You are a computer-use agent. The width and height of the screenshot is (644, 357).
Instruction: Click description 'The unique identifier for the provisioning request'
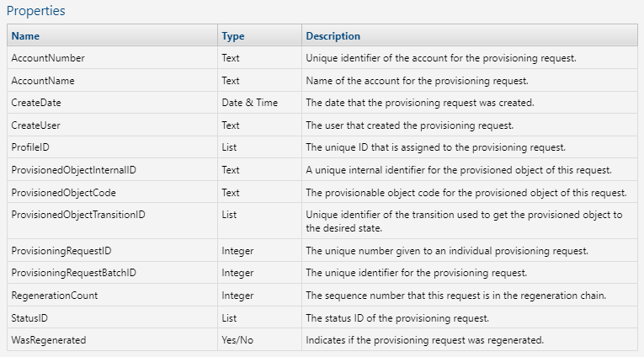click(417, 273)
